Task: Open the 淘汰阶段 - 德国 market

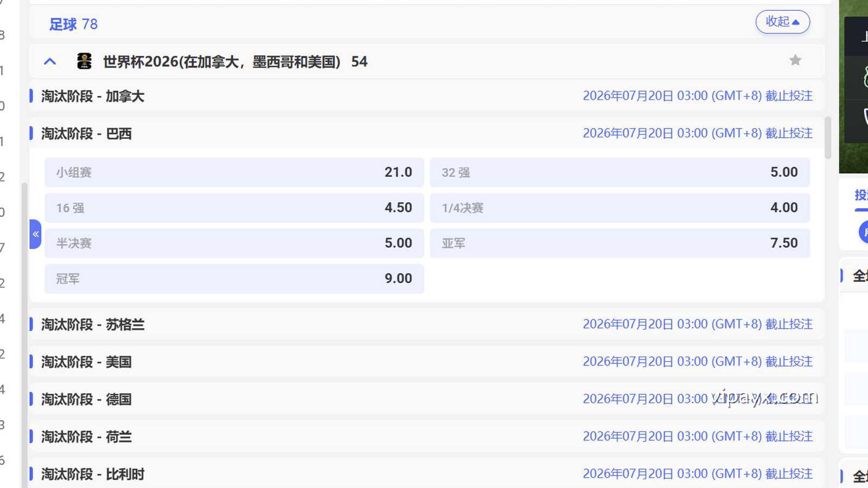Action: pyautogui.click(x=87, y=400)
